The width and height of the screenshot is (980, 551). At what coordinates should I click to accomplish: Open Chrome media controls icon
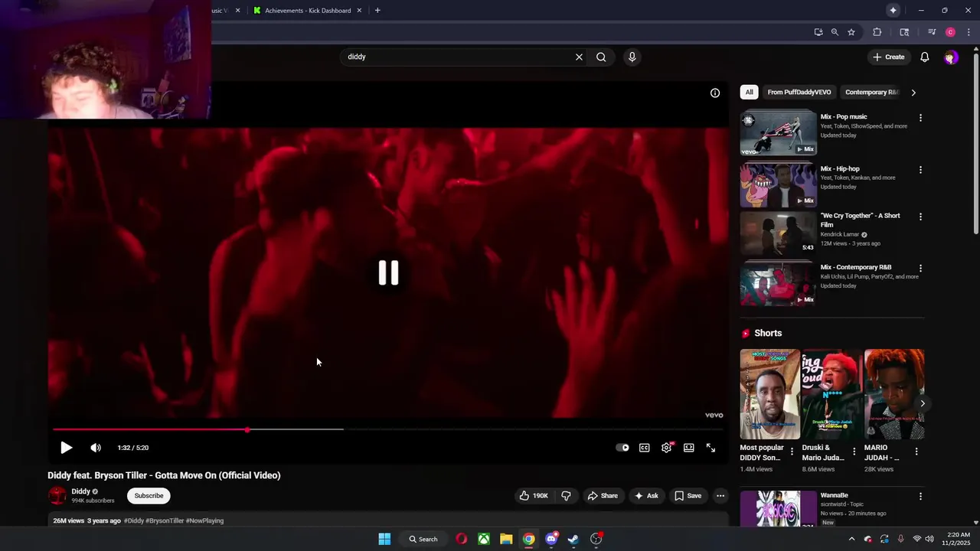pos(932,32)
